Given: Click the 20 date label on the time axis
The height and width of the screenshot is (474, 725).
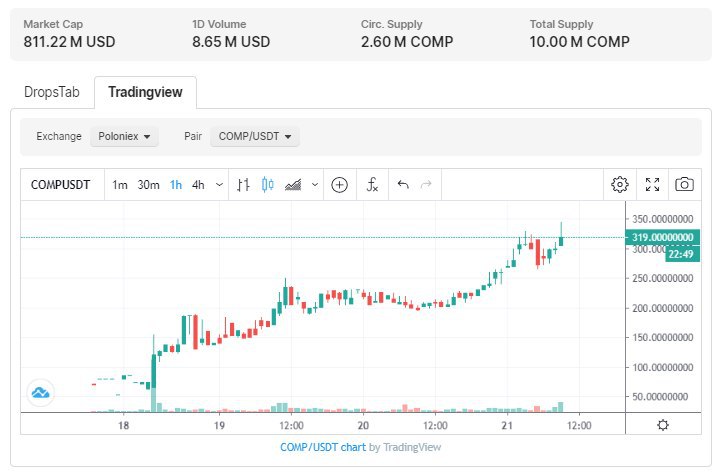Looking at the screenshot, I should [x=363, y=425].
